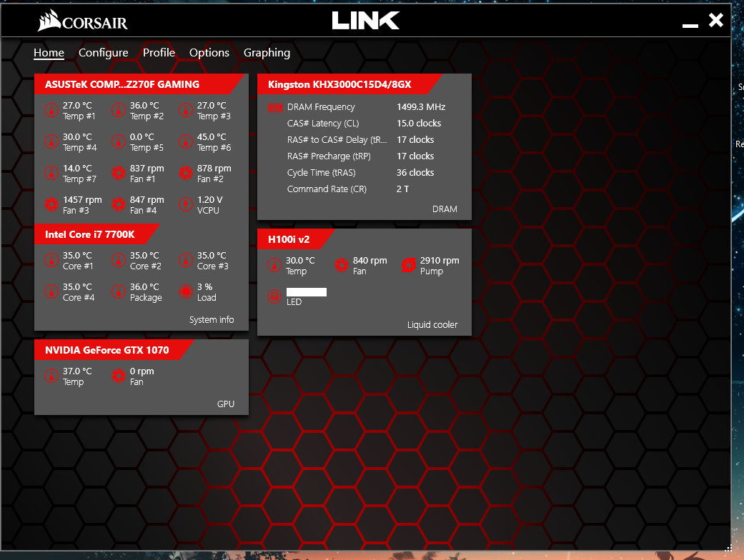Click the Temp #6 thermometer icon
The width and height of the screenshot is (744, 560).
click(186, 141)
